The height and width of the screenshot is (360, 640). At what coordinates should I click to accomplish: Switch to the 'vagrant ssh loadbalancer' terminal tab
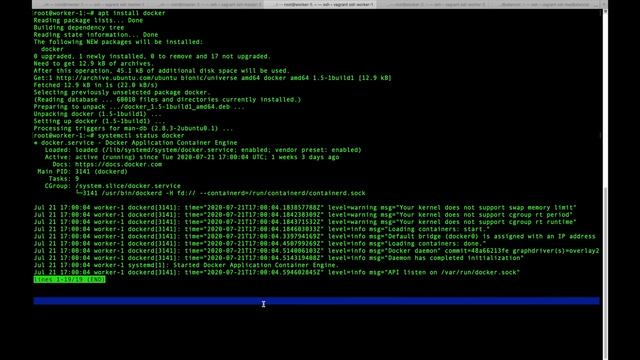click(x=545, y=4)
